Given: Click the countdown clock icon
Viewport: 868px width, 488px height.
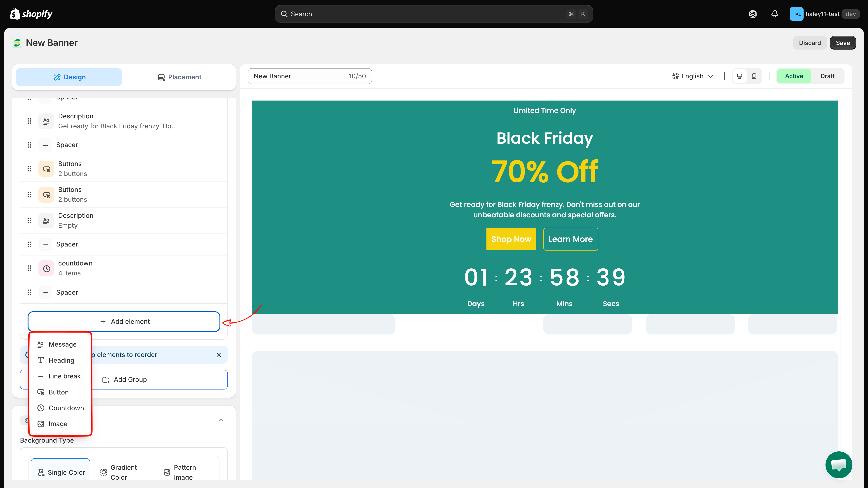Looking at the screenshot, I should [46, 268].
